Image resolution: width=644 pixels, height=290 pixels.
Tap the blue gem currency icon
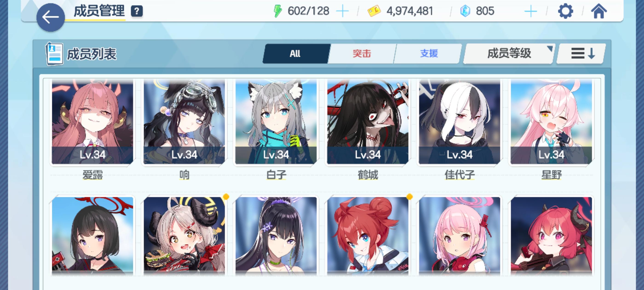[x=465, y=11]
